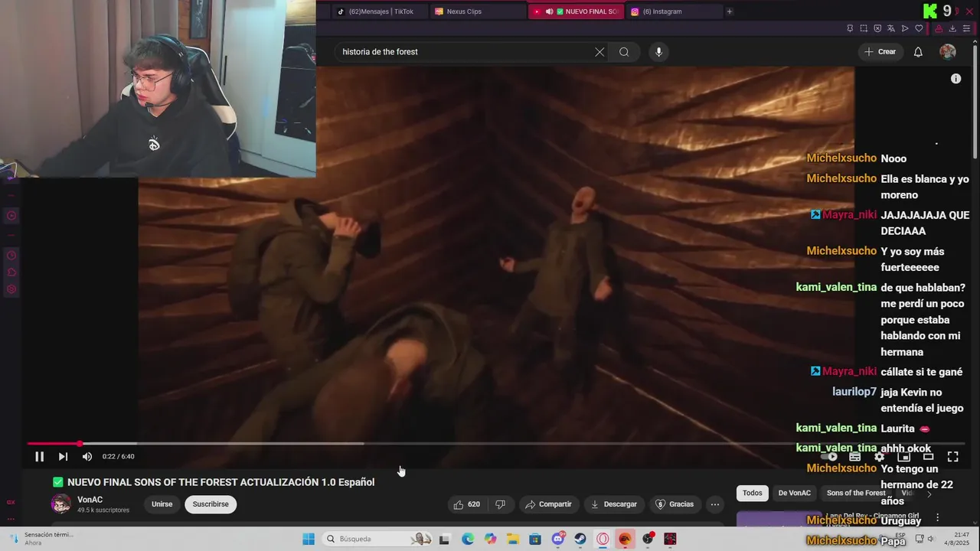The image size is (980, 551).
Task: Open the YouTube account avatar menu
Action: click(948, 52)
